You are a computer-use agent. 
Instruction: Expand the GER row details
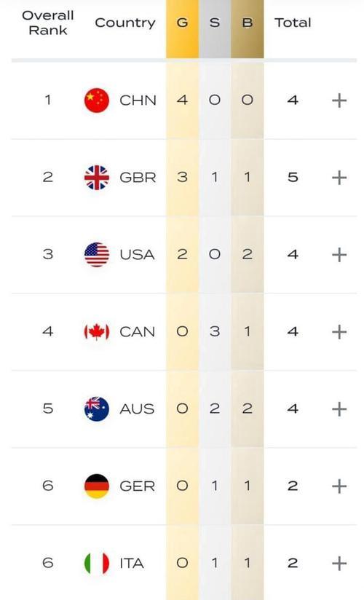(339, 486)
